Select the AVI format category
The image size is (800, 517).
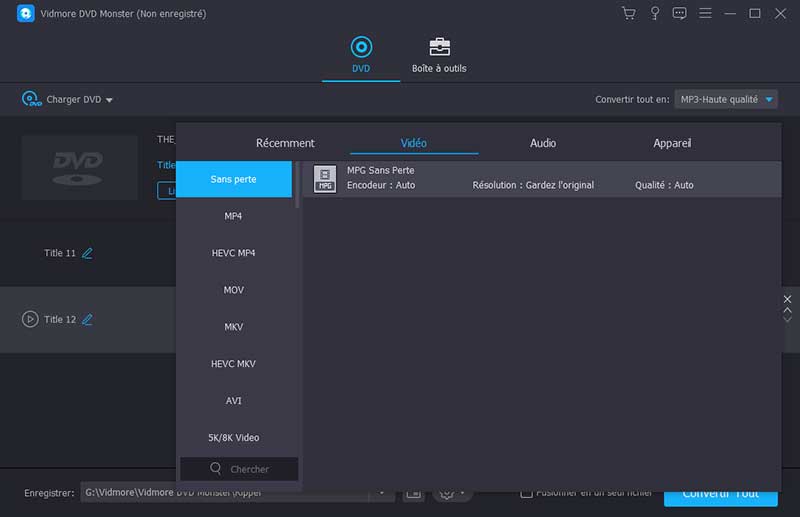234,401
